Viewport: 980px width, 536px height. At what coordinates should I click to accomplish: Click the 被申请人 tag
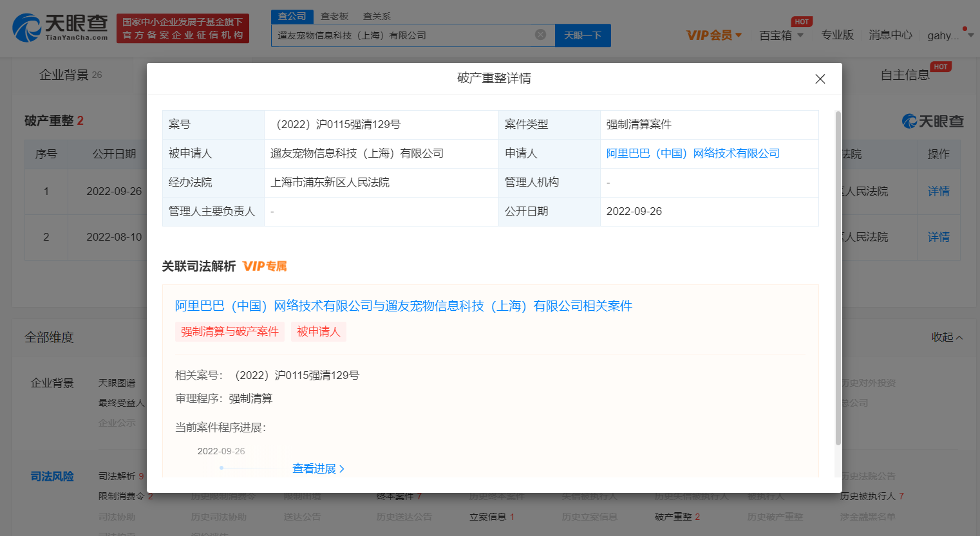click(319, 331)
